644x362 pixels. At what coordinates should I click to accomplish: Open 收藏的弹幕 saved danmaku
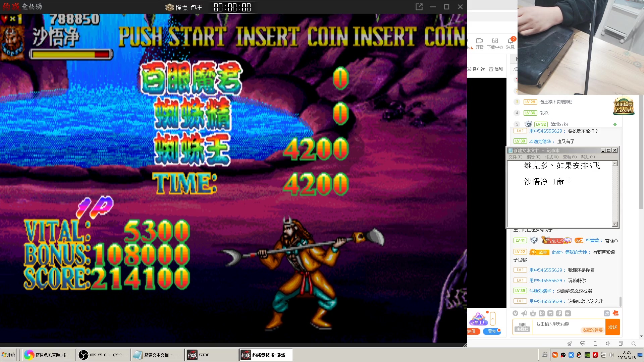coord(592,330)
